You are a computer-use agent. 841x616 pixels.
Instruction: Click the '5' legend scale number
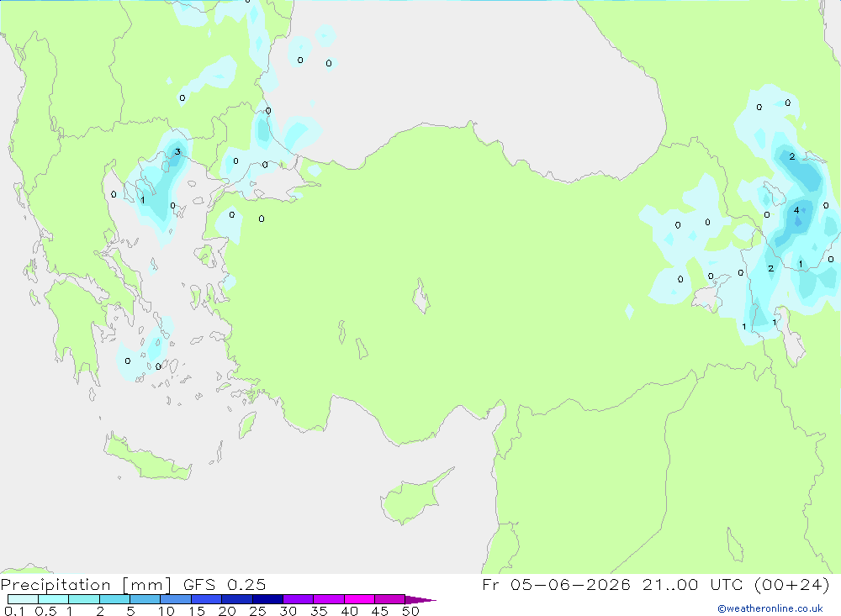pyautogui.click(x=130, y=611)
